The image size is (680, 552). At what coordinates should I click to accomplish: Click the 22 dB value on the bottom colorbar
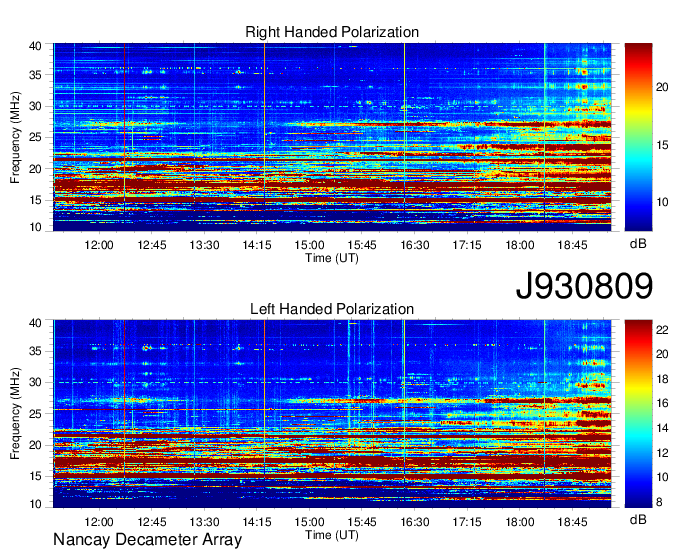662,330
